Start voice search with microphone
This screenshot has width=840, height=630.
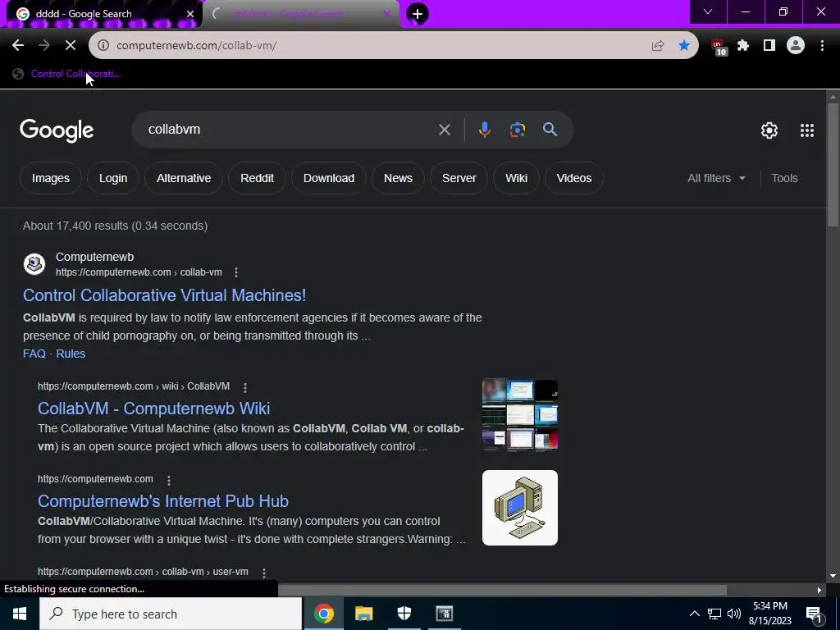click(484, 130)
